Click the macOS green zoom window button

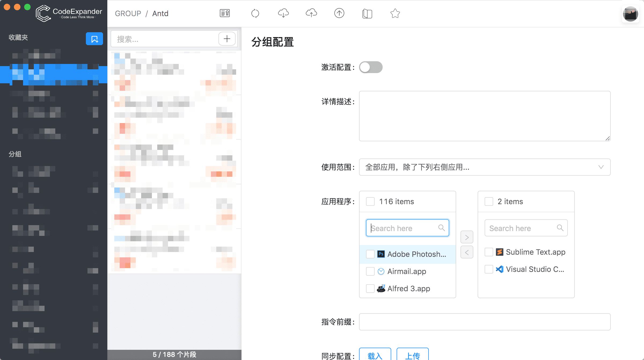(x=27, y=7)
